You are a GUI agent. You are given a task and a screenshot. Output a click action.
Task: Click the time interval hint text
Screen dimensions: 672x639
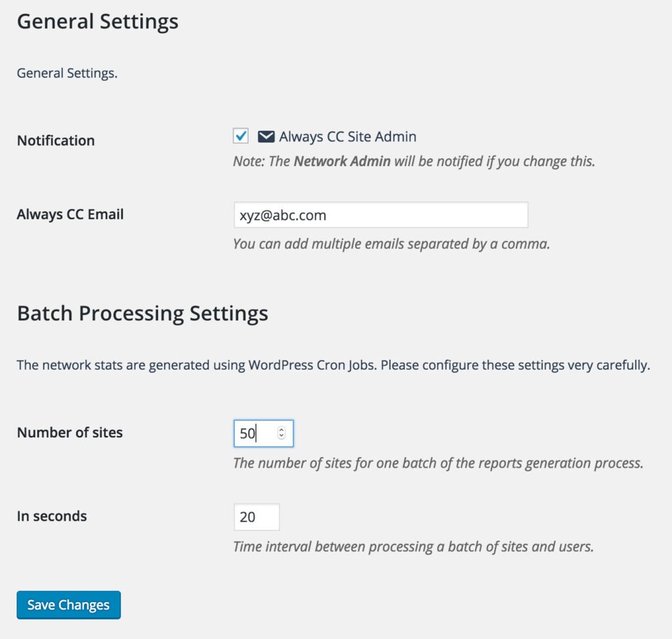pyautogui.click(x=413, y=546)
